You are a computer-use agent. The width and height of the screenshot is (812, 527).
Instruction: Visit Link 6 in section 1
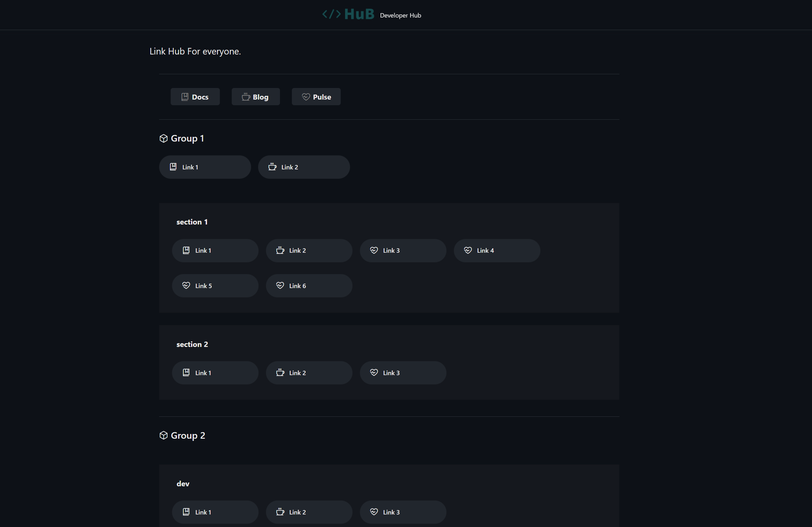coord(309,286)
